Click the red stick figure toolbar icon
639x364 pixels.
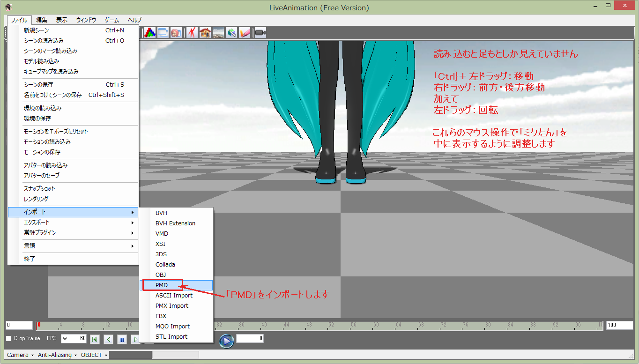(192, 32)
